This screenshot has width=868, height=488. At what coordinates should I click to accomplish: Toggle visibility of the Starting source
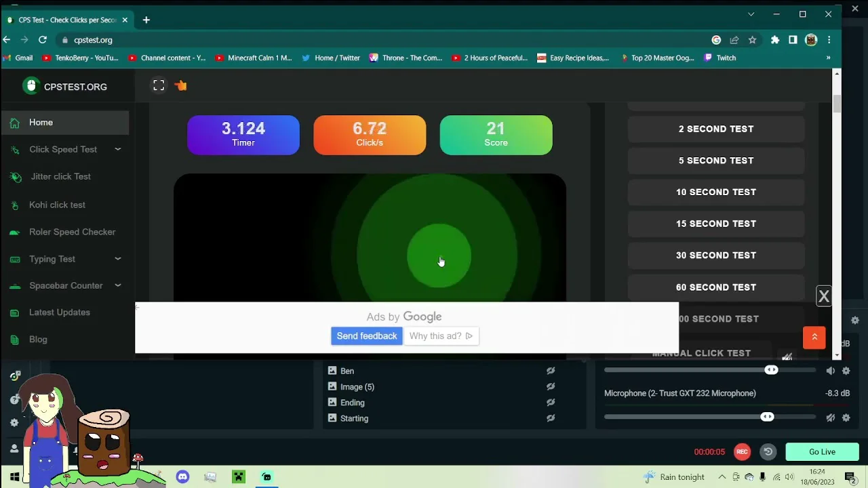[551, 418]
